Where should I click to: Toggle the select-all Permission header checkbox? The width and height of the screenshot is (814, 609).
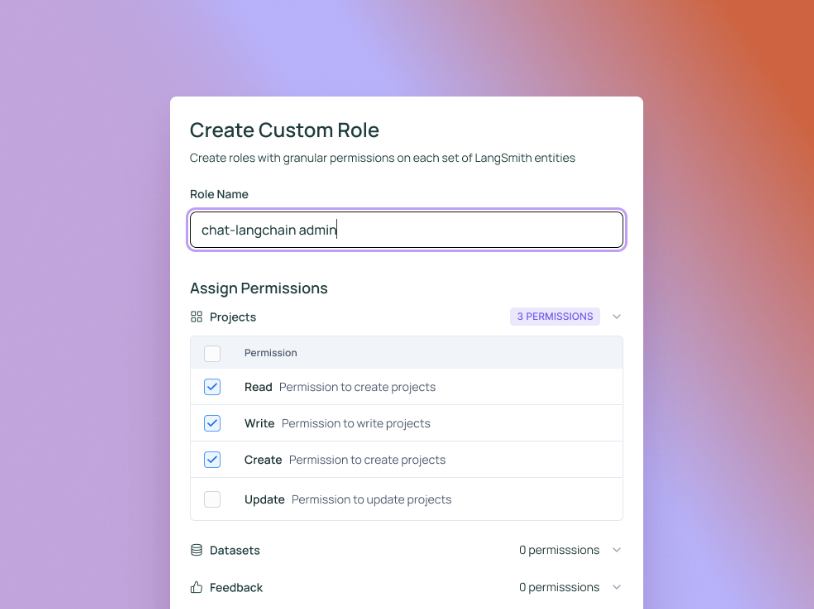212,354
